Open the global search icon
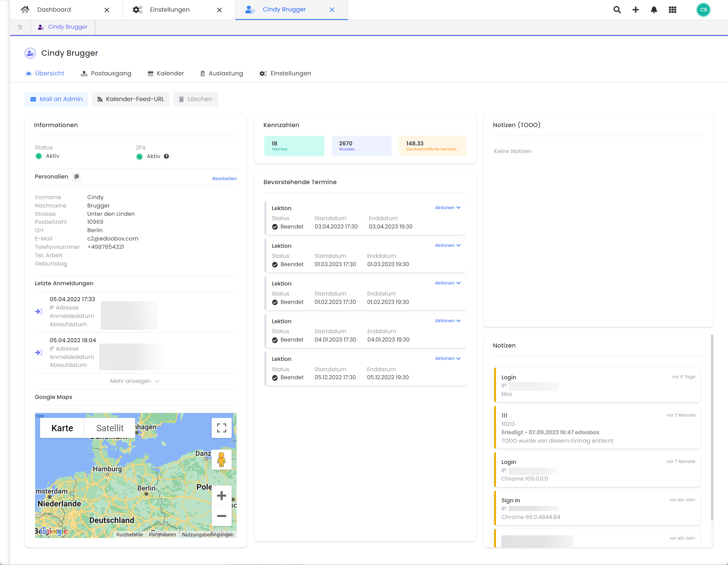 (617, 10)
